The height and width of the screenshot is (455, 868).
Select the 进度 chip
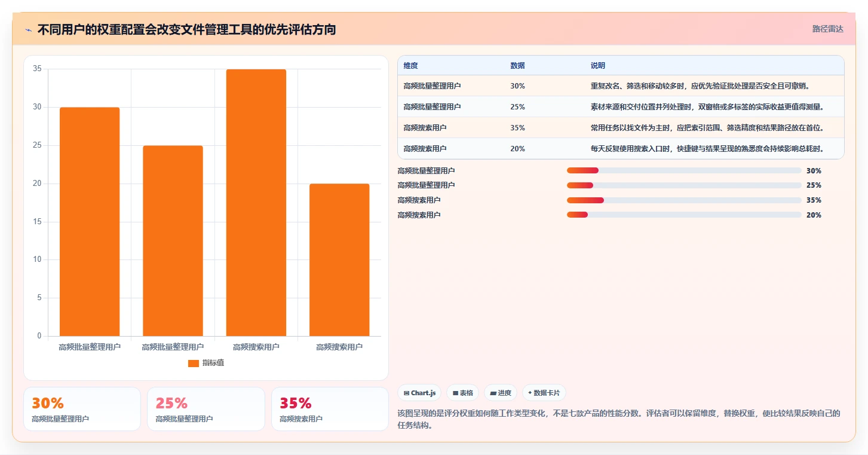click(x=501, y=393)
